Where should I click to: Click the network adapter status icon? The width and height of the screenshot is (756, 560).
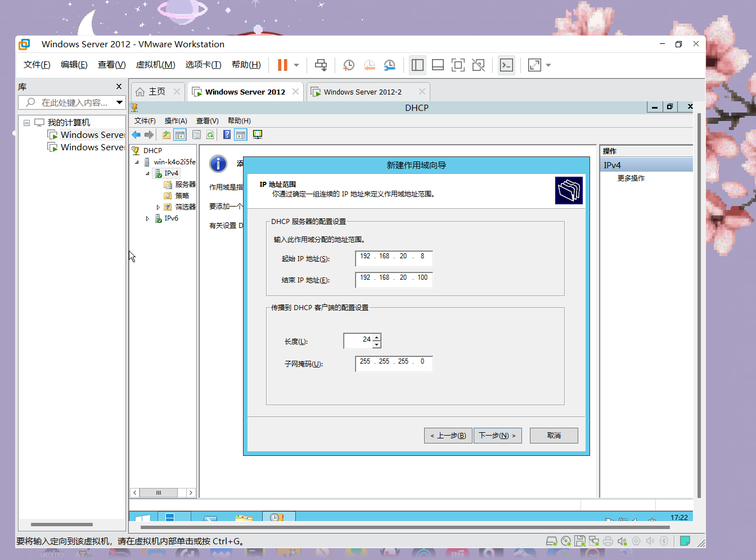coord(594,541)
